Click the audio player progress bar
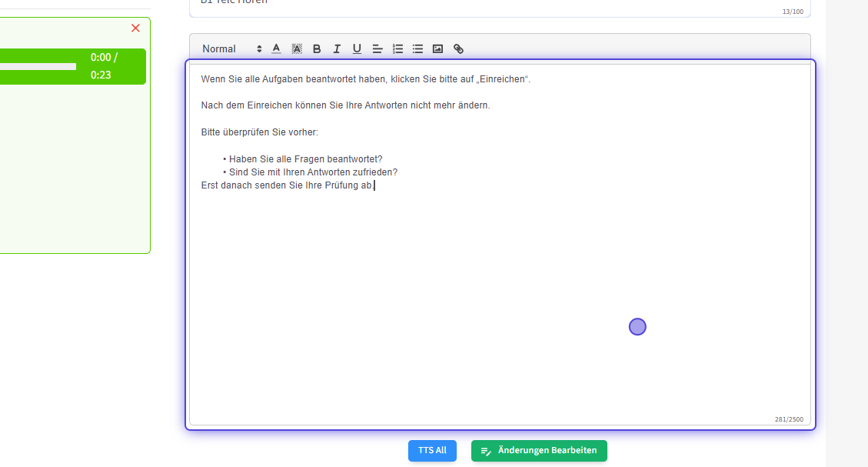 coord(38,66)
